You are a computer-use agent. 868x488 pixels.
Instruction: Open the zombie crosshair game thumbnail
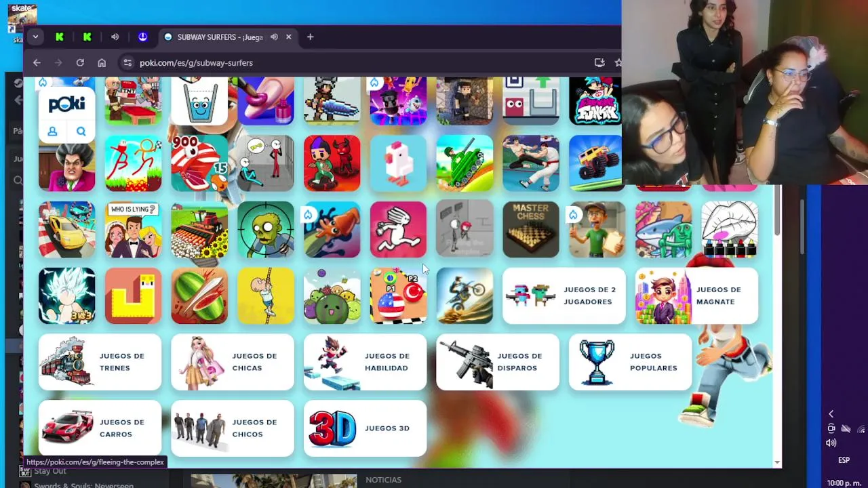tap(266, 230)
